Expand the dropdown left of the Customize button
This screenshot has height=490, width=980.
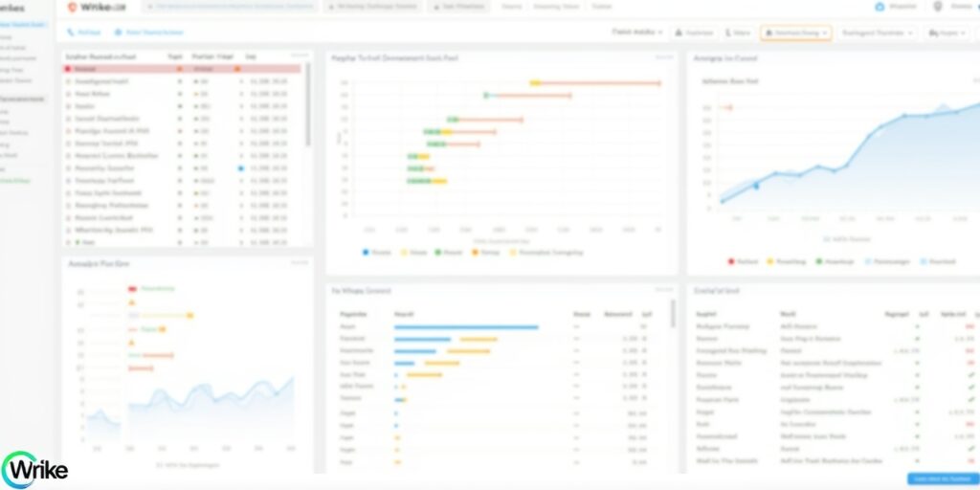pyautogui.click(x=637, y=33)
